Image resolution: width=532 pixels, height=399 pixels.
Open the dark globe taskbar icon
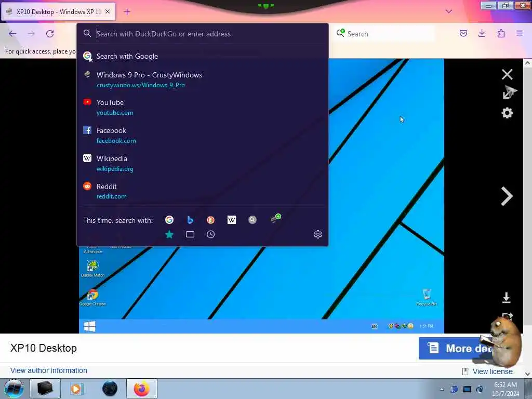click(x=110, y=389)
